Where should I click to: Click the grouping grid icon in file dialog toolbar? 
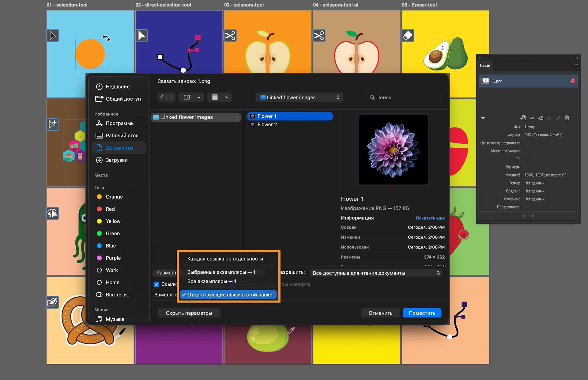point(215,97)
